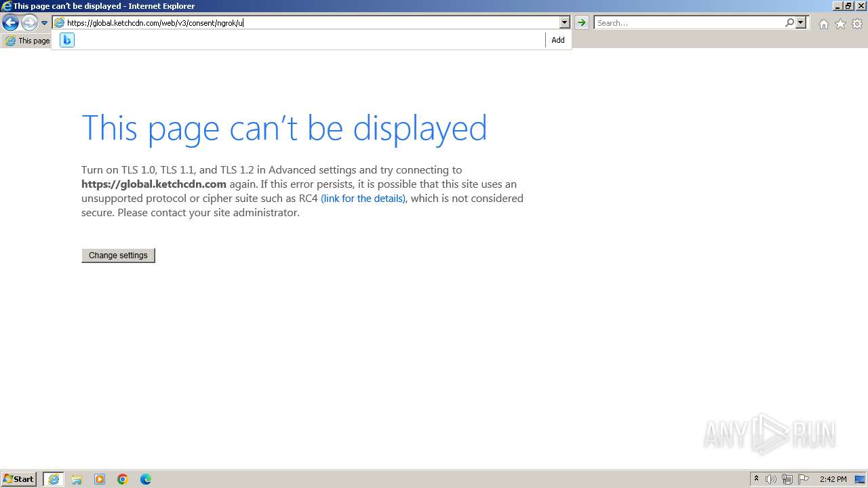Open the network tray icon
This screenshot has width=868, height=488.
click(787, 479)
